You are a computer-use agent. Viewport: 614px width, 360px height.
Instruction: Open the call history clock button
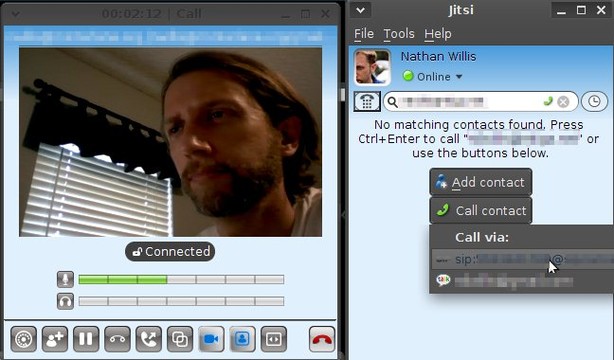pos(594,101)
